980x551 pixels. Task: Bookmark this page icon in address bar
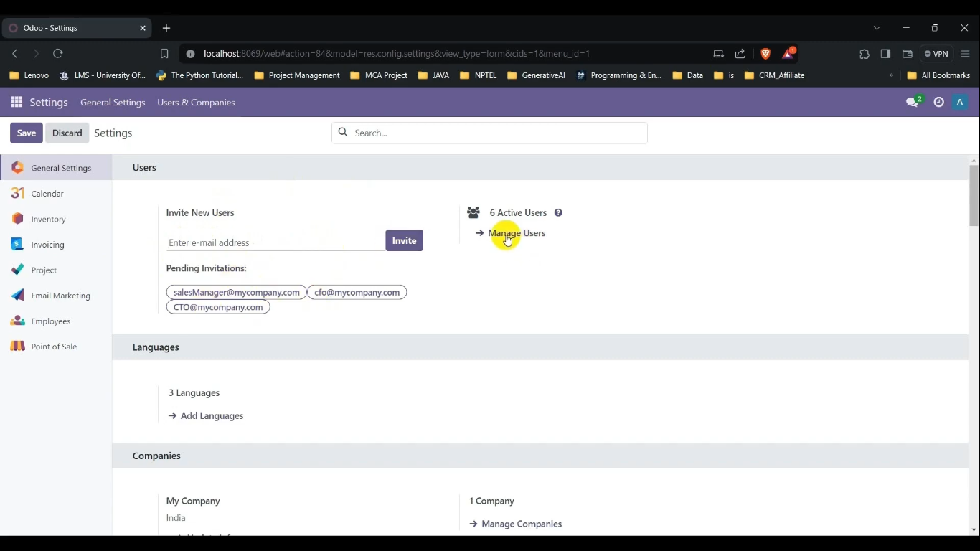164,54
